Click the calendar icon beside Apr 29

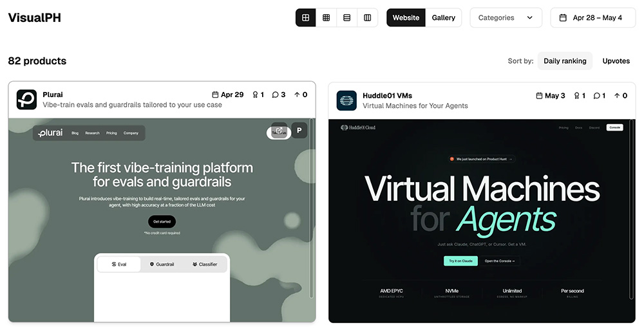tap(215, 95)
